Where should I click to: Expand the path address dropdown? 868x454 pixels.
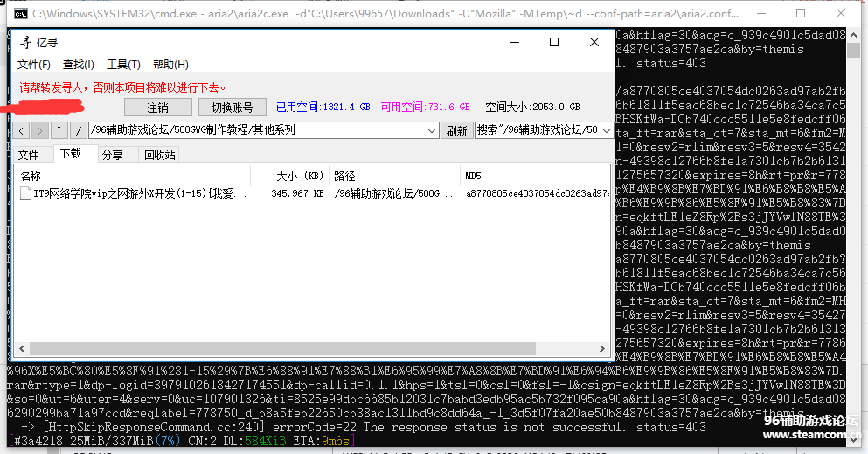coord(431,131)
